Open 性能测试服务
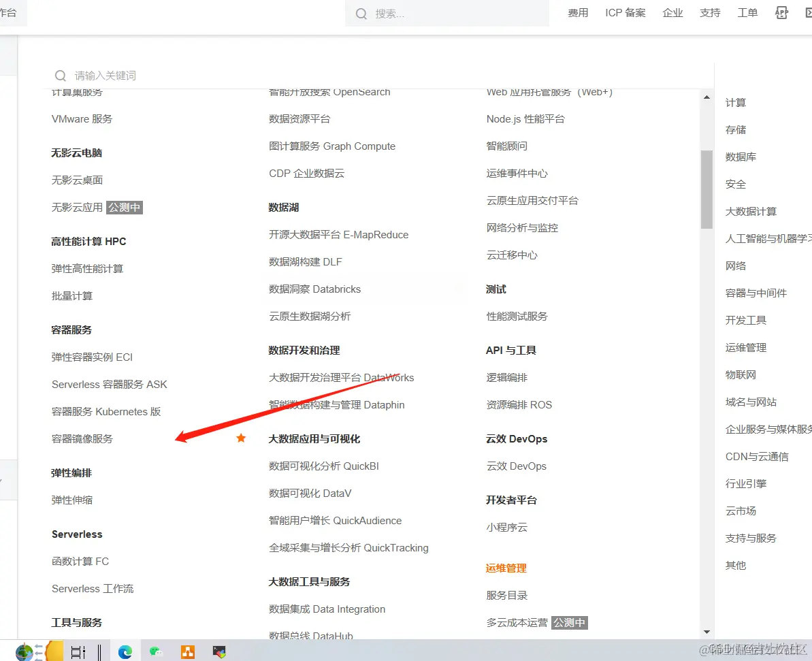Viewport: 812px width, 661px height. click(x=517, y=316)
